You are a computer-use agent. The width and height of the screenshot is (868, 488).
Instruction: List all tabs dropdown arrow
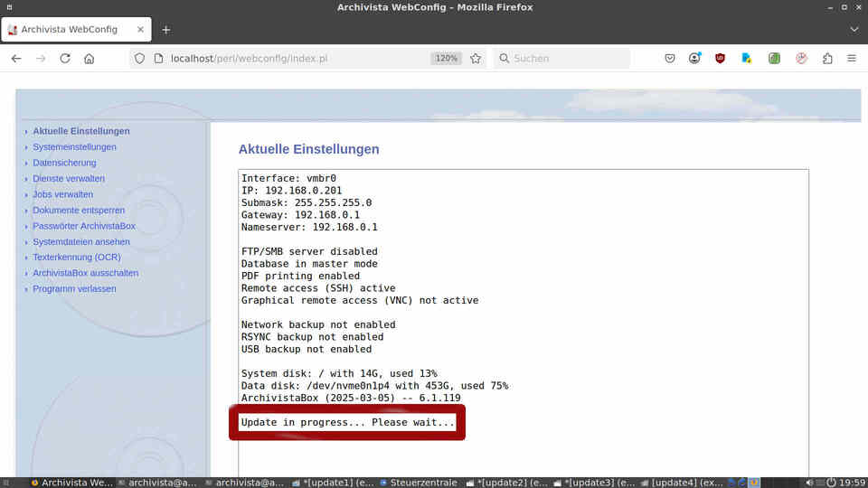pos(854,29)
